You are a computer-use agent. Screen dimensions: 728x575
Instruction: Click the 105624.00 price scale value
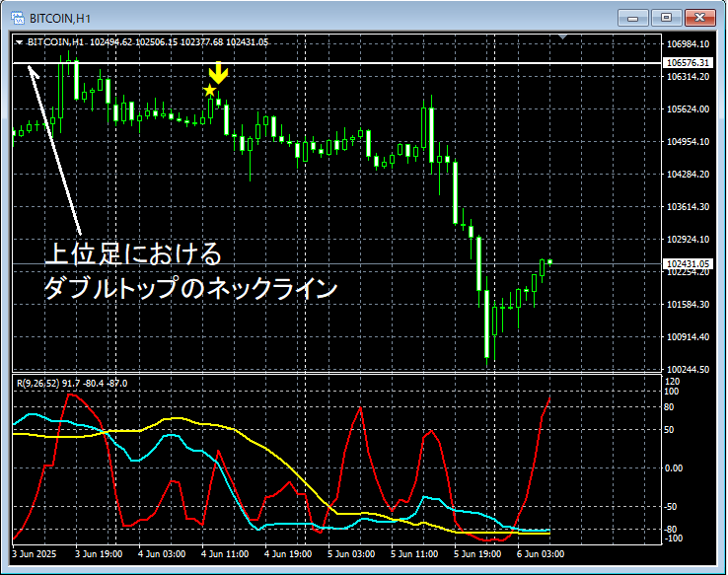(x=688, y=109)
